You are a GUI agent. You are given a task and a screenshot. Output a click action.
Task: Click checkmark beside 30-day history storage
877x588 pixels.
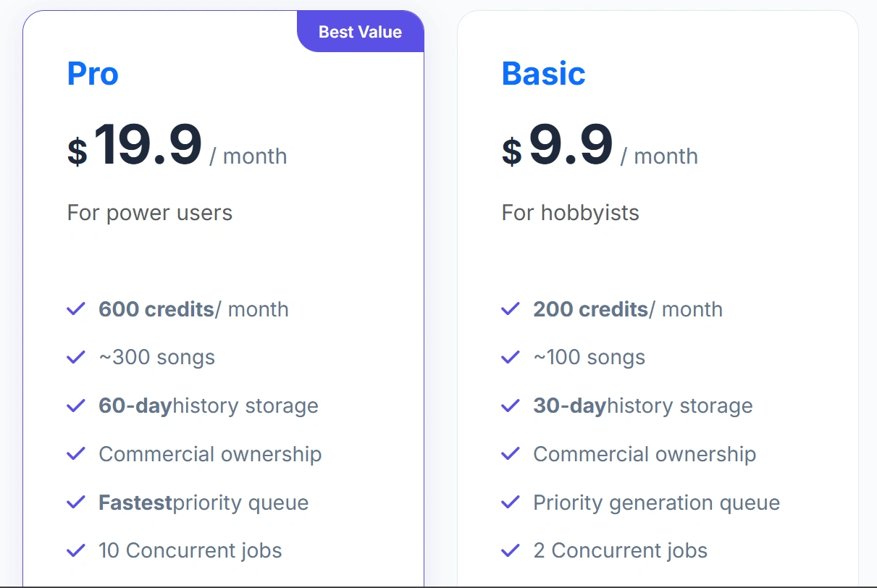(511, 406)
